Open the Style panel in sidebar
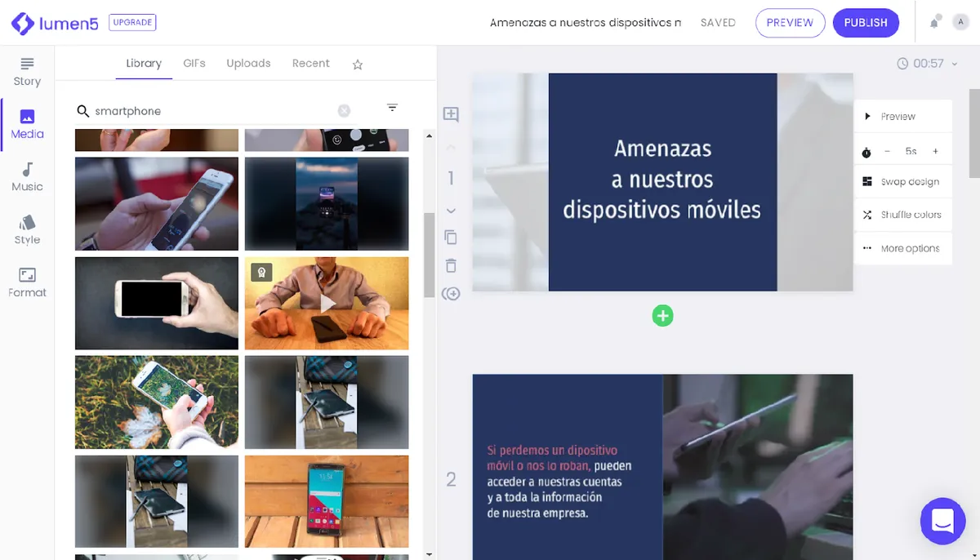 click(x=27, y=230)
